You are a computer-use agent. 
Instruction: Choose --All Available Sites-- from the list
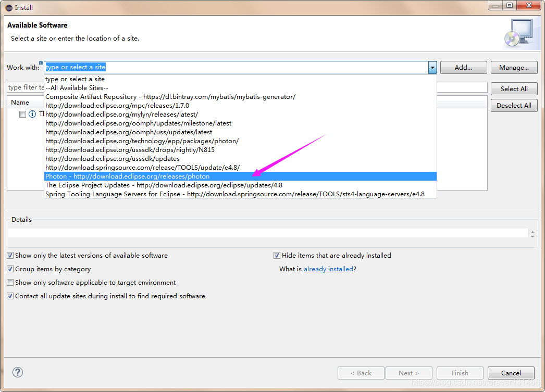240,88
